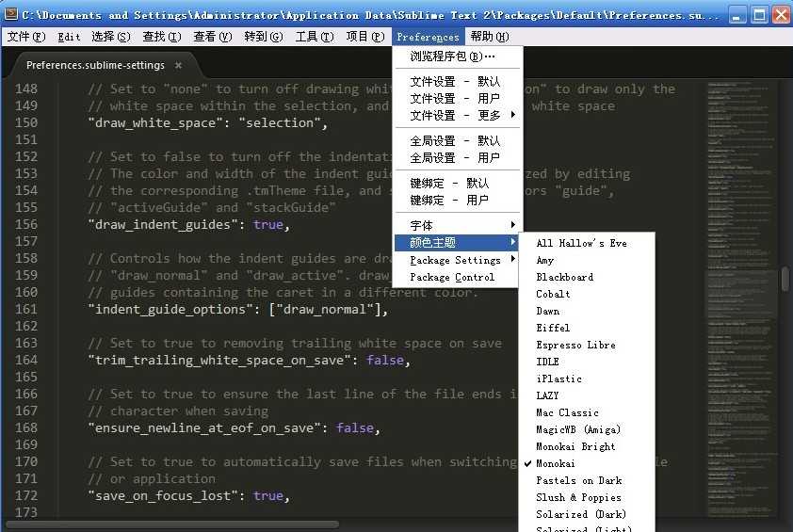
Task: Select the Blackboard color theme
Action: point(587,277)
